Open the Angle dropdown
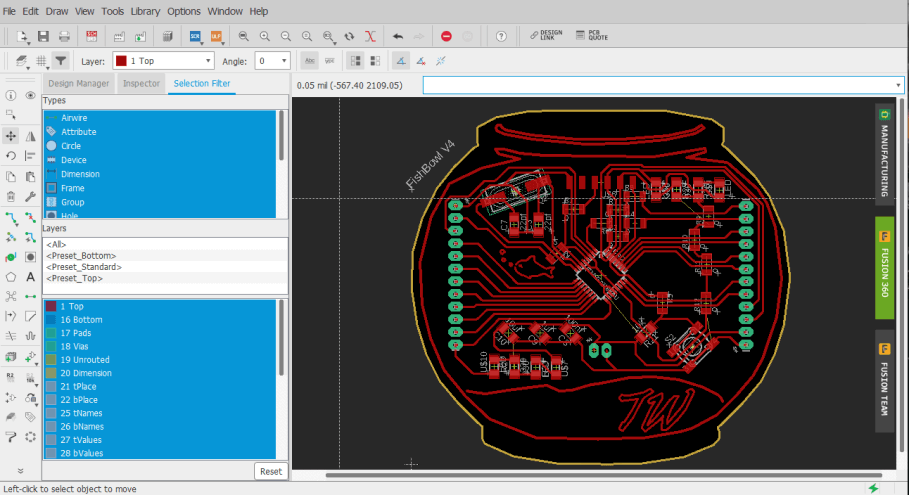Screen dimensions: 909x495 tap(272, 61)
